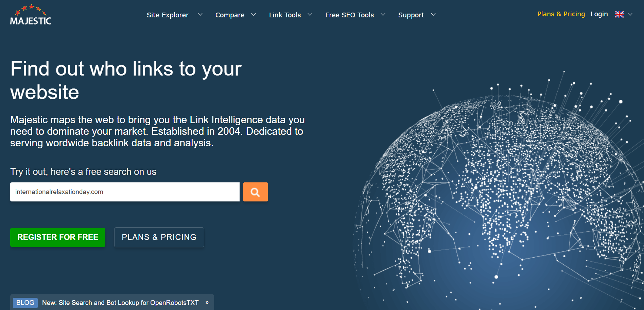
Task: Open the language dropdown chevron
Action: (x=630, y=14)
